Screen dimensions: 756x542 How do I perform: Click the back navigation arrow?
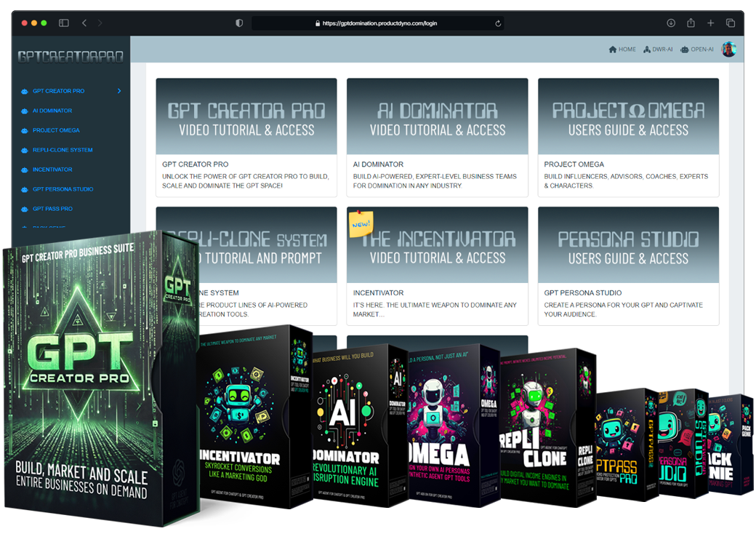(84, 23)
